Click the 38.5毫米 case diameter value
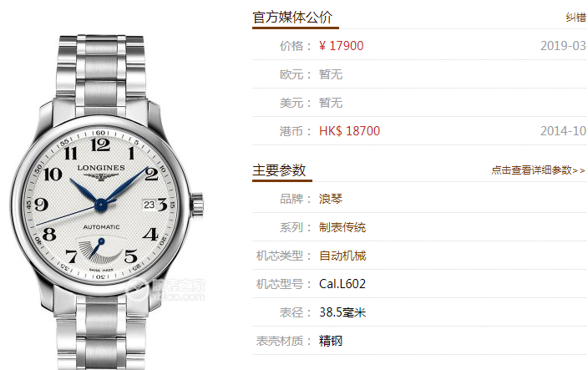588x370 pixels. [342, 312]
